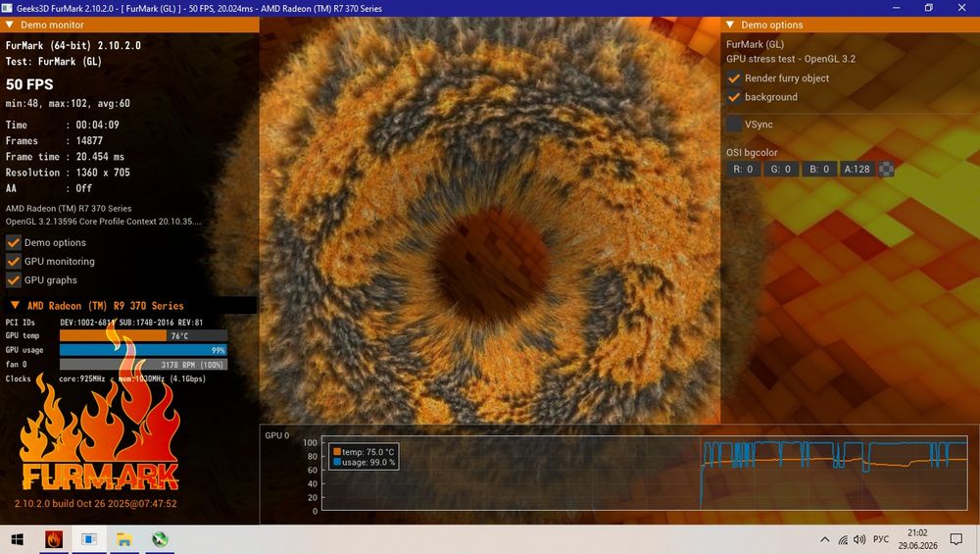Screen dimensions: 980x554
Task: Collapse the Demo monitor panel
Action: pyautogui.click(x=10, y=25)
